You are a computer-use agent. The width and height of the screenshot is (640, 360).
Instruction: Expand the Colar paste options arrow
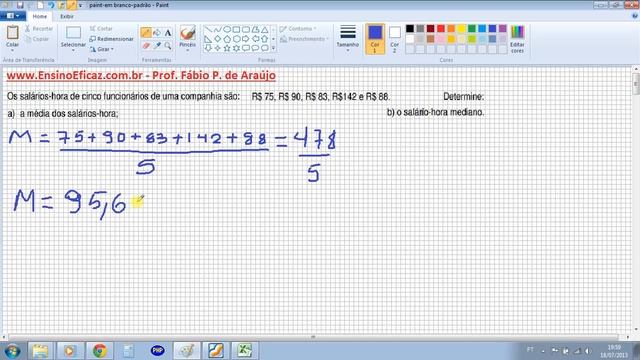point(13,50)
